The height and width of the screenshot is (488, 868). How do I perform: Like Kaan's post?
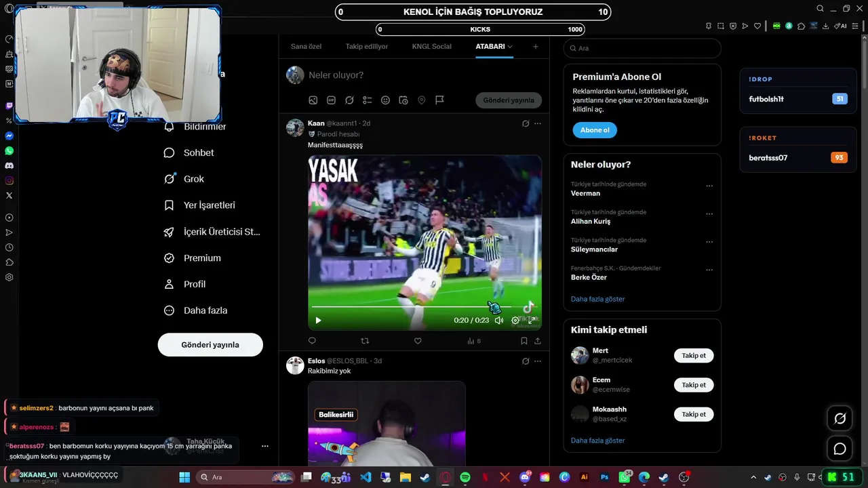(x=418, y=341)
